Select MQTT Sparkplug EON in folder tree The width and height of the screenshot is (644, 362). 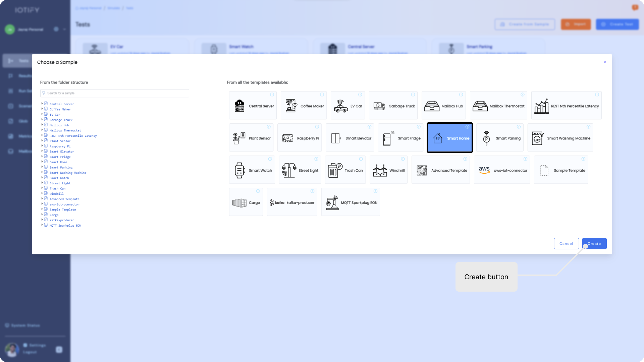[65, 226]
